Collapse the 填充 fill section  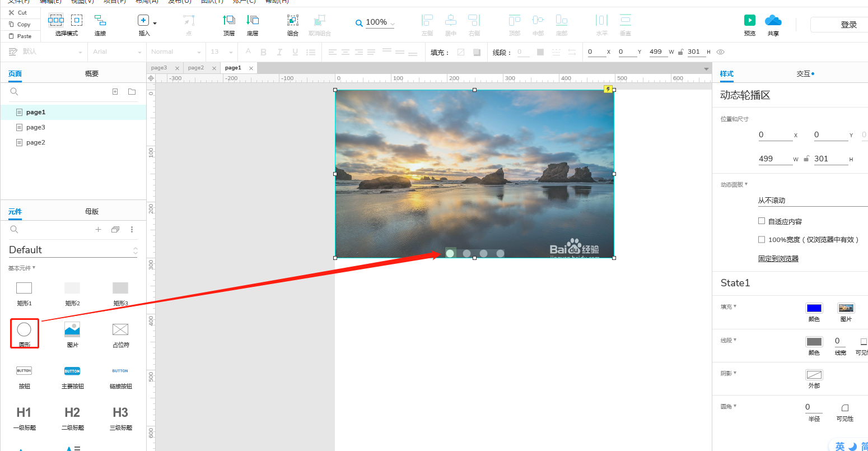click(729, 306)
